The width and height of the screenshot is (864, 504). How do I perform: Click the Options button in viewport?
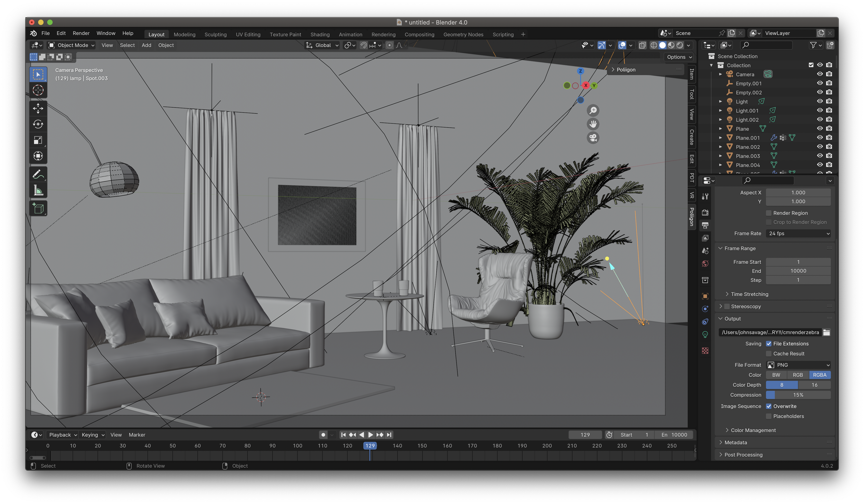coord(679,57)
